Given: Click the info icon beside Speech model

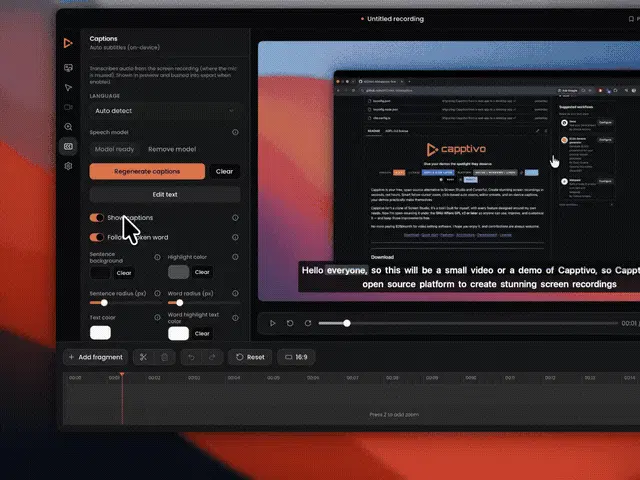Looking at the screenshot, I should pyautogui.click(x=235, y=132).
